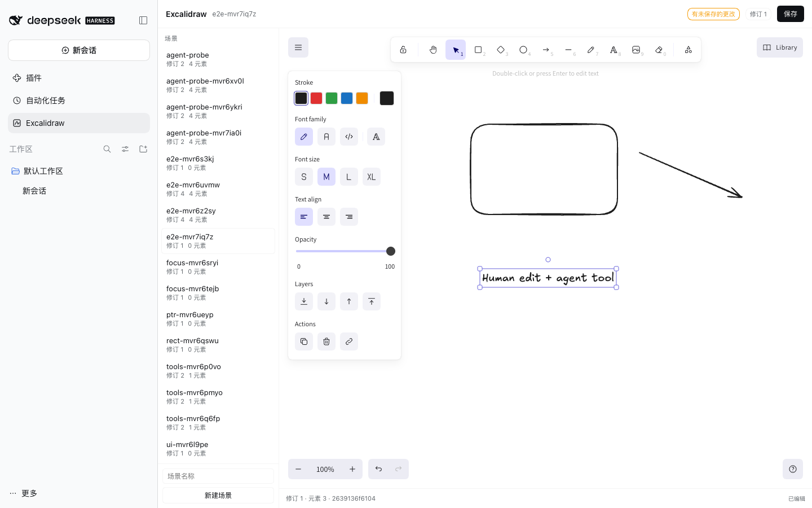Open the custom stroke color picker
This screenshot has width=812, height=508.
(x=387, y=98)
